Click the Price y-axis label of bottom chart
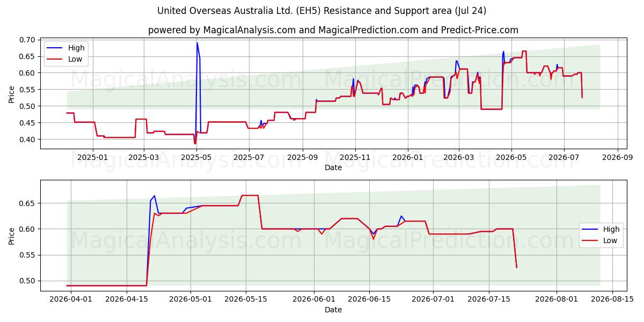The image size is (644, 322). click(12, 236)
